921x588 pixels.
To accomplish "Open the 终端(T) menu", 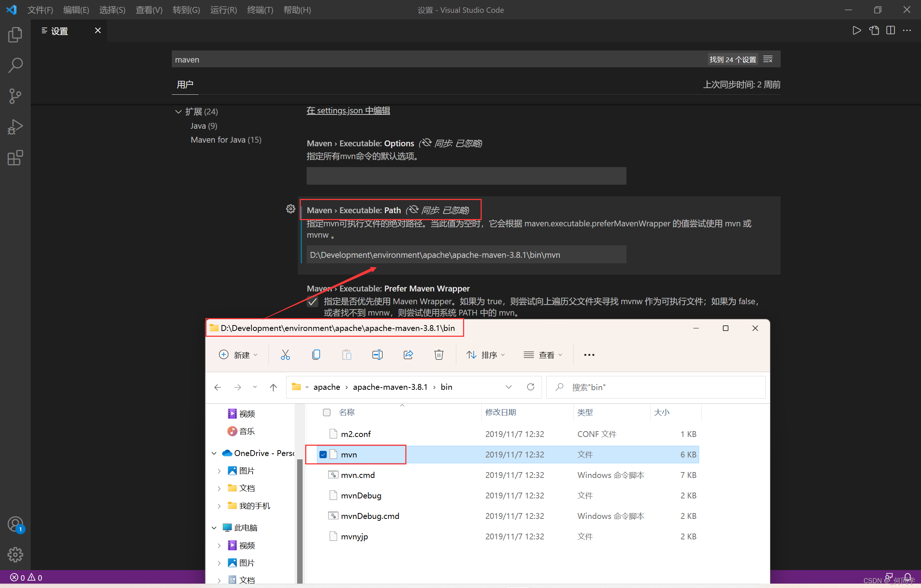I will pos(260,10).
